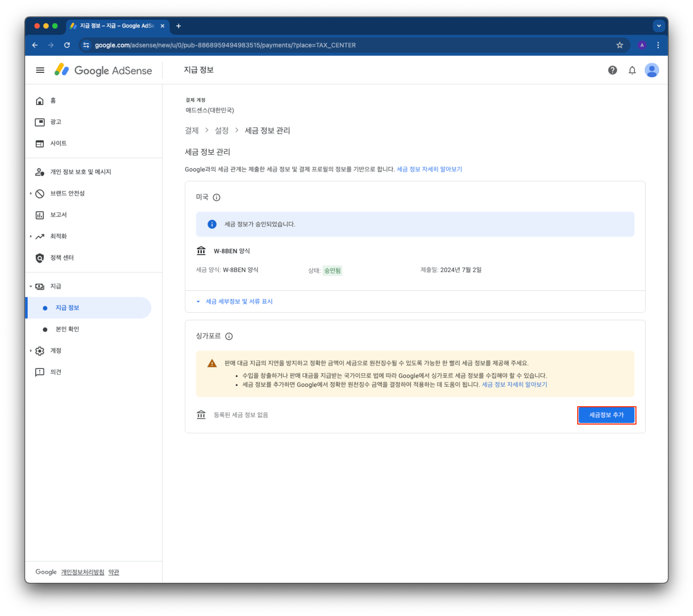This screenshot has height=616, width=693.
Task: Expand the 브랜드 안전성 sidebar section
Action: 31,193
